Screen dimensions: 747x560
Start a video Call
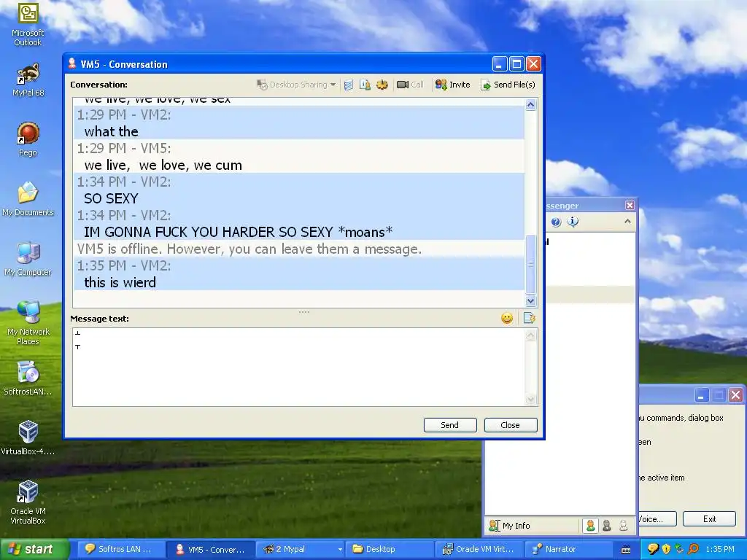coord(410,85)
